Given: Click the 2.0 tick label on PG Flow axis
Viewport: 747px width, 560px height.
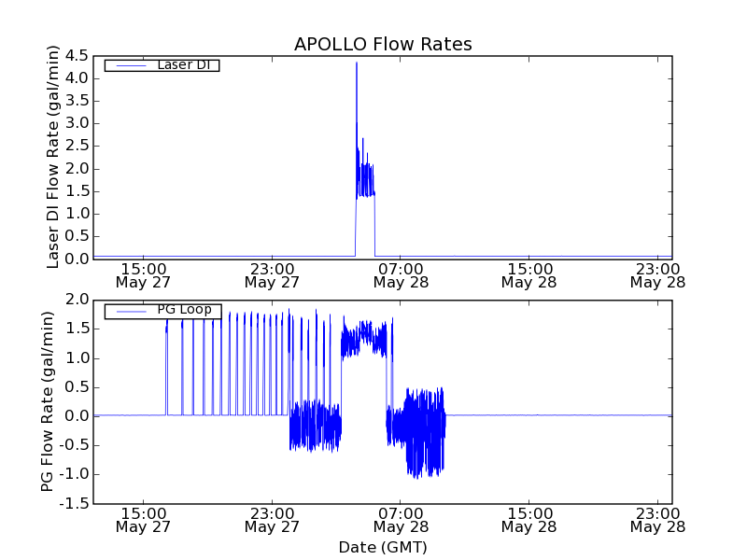Looking at the screenshot, I should 78,300.
